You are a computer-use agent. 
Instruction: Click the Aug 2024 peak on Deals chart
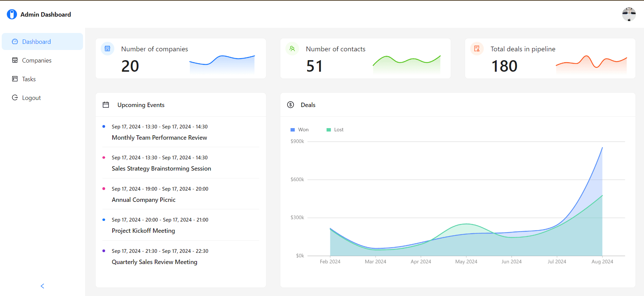point(602,148)
